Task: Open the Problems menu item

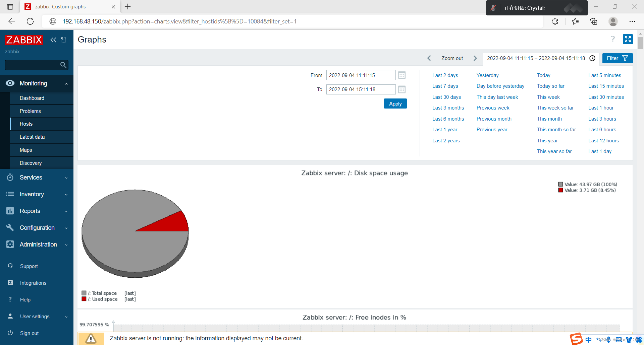Action: (x=42, y=111)
